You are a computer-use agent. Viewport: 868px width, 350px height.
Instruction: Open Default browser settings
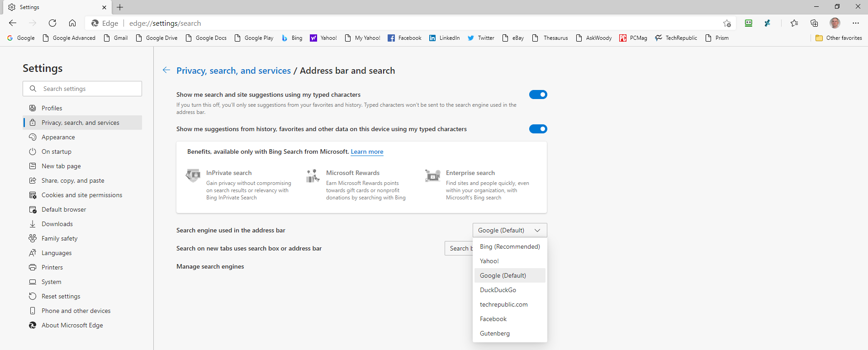[82, 209]
